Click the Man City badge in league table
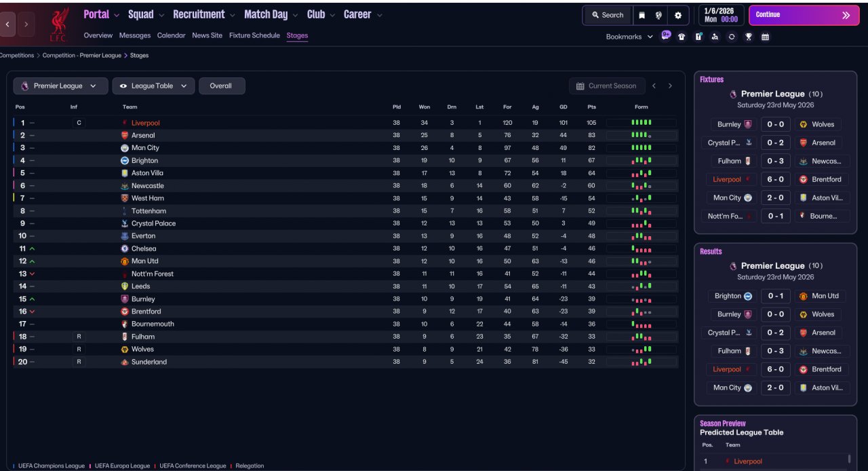This screenshot has width=868, height=471. (x=124, y=148)
